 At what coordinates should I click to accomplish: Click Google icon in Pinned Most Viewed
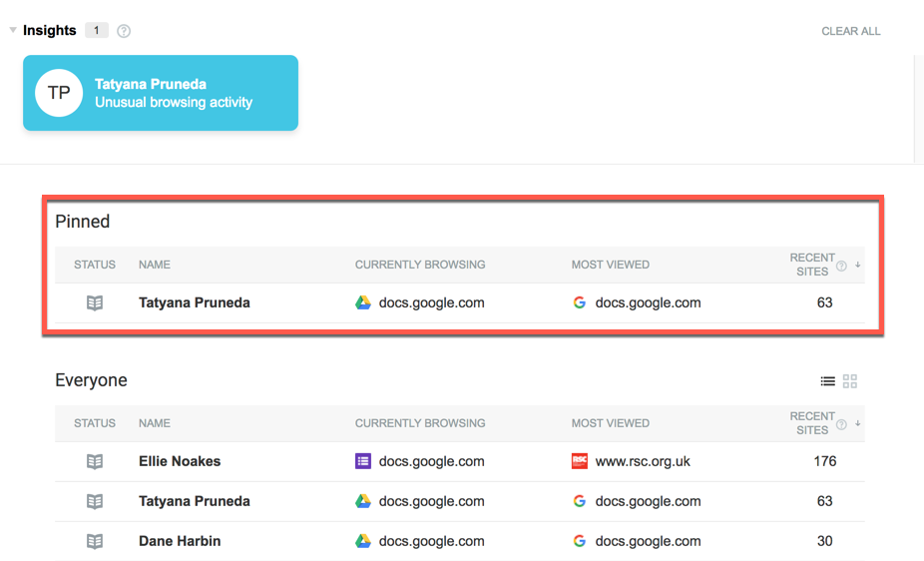tap(580, 302)
